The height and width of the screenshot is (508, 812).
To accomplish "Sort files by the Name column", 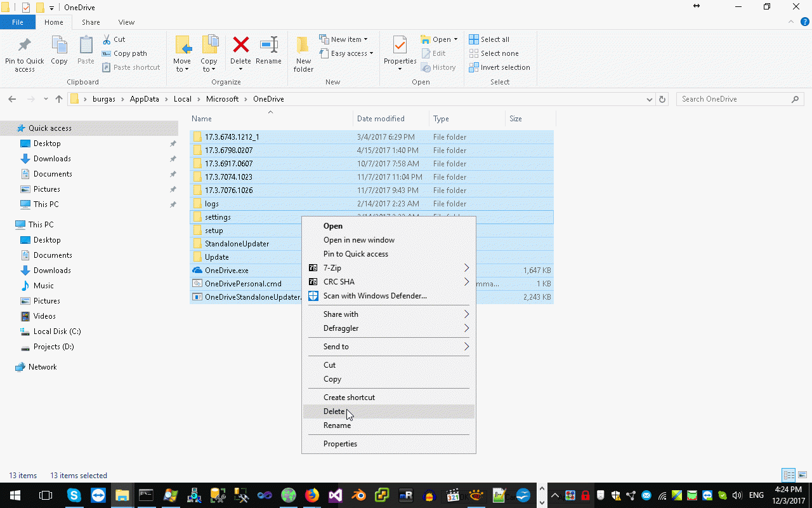I will point(272,119).
